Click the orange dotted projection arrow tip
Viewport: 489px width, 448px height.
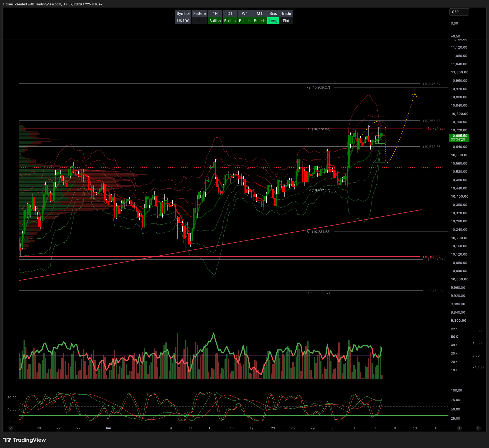[414, 94]
